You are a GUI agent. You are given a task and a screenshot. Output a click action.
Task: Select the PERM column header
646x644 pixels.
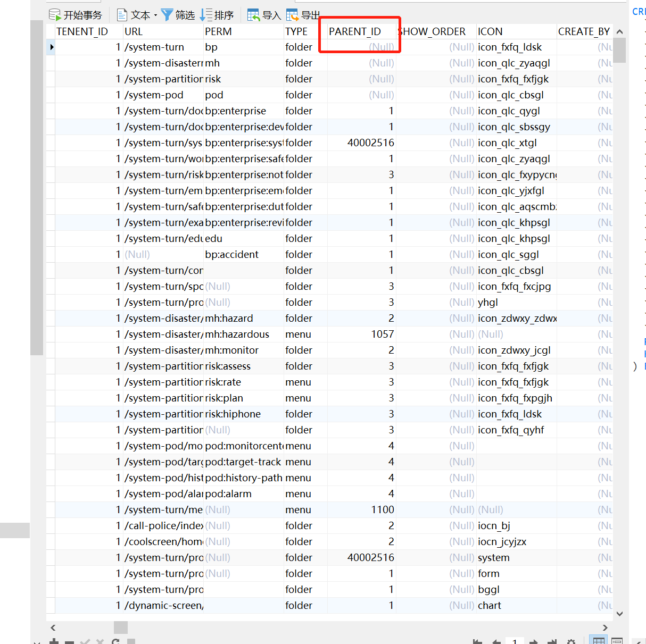click(x=244, y=31)
